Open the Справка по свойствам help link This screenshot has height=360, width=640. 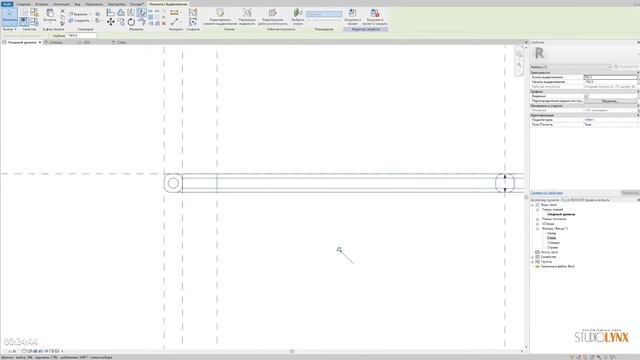[x=547, y=193]
